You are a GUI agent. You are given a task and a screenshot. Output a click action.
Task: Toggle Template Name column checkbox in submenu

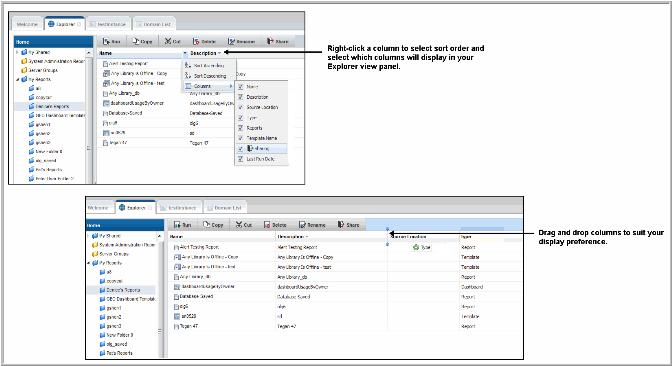coord(240,138)
